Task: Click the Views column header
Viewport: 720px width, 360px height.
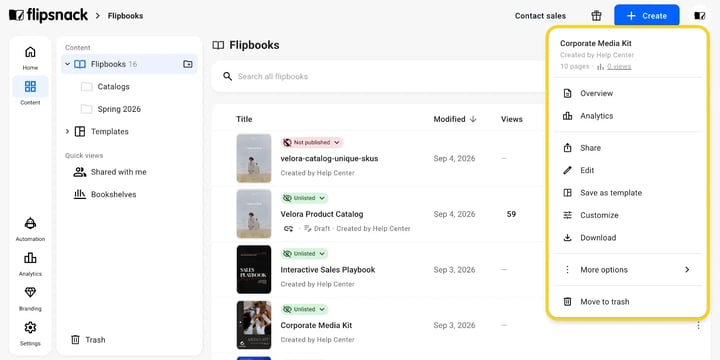Action: tap(512, 119)
